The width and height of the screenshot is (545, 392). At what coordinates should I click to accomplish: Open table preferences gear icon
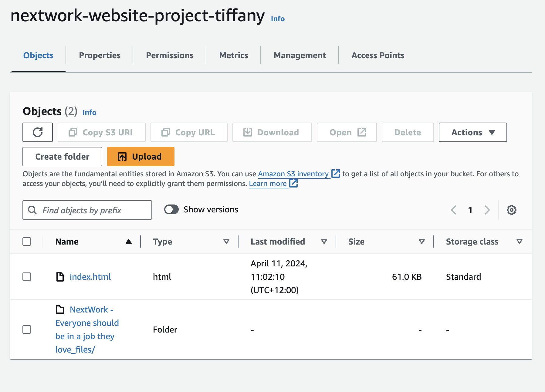(x=511, y=210)
